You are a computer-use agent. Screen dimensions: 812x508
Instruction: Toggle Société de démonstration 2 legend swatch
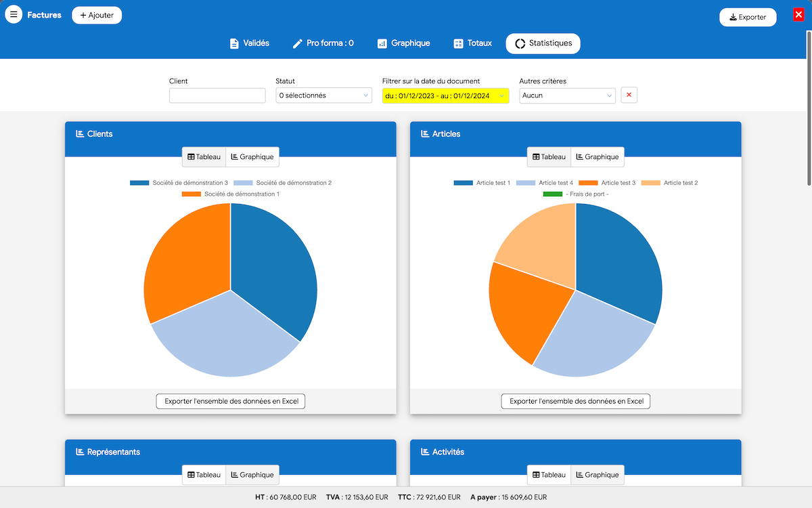click(x=243, y=183)
